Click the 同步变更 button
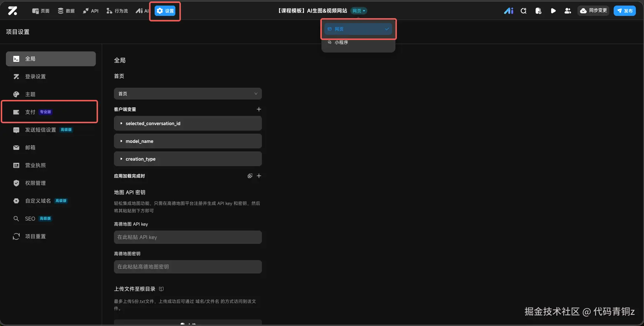Image resolution: width=644 pixels, height=326 pixels. click(593, 11)
